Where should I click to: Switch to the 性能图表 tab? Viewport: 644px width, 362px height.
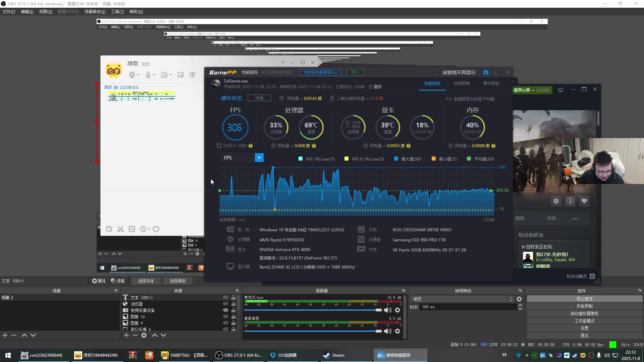pos(462,83)
